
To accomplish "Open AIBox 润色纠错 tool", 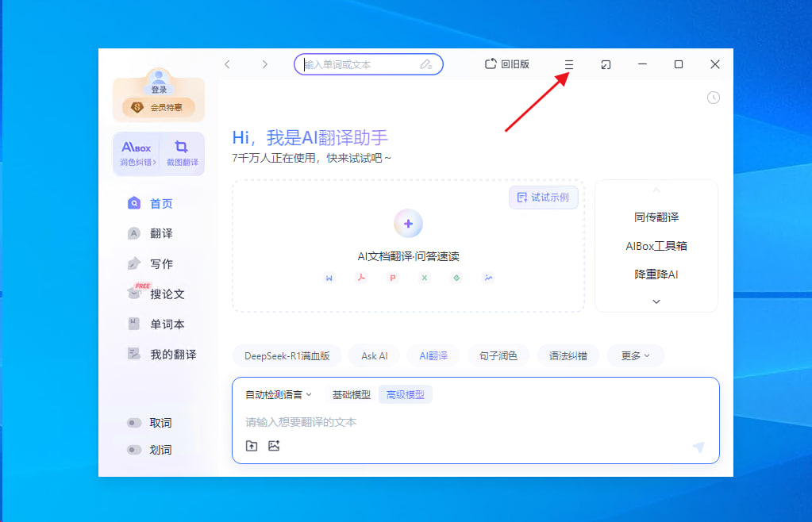I will click(x=137, y=153).
